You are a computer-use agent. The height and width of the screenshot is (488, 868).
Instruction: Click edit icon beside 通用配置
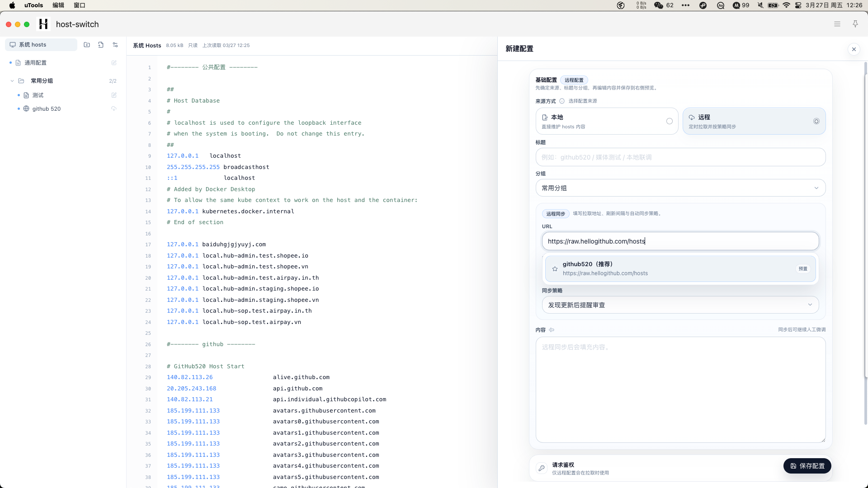114,63
